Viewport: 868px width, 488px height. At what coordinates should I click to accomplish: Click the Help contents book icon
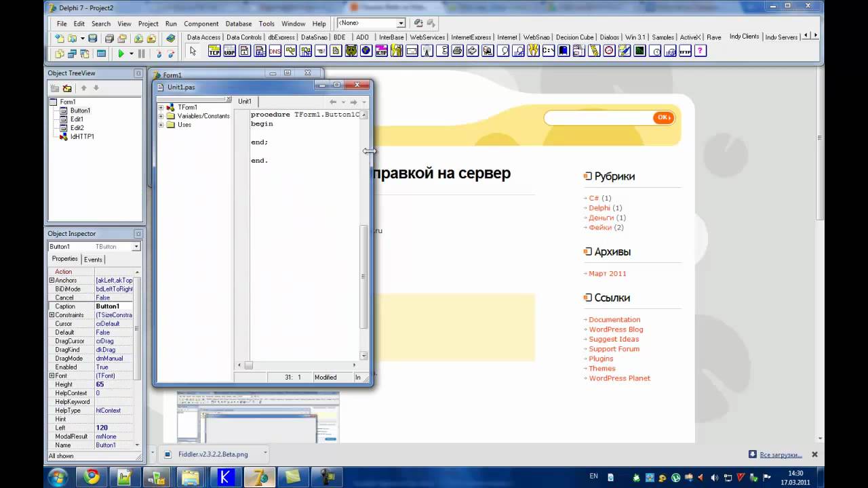[x=170, y=39]
